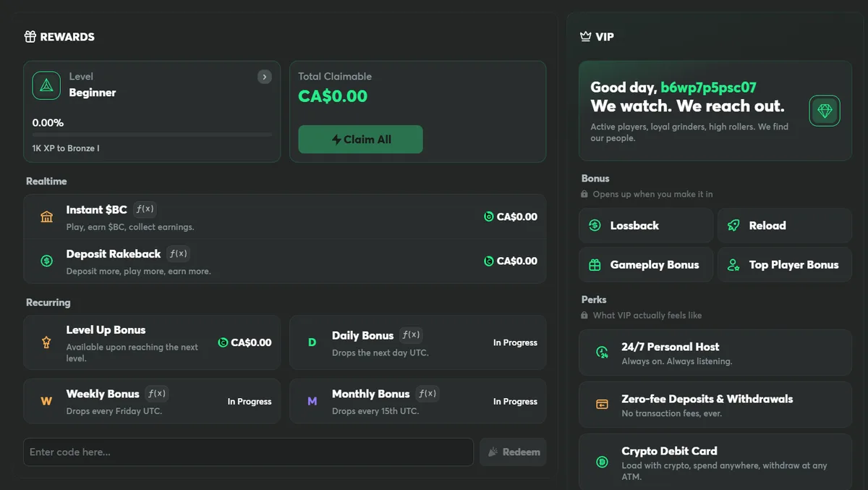The width and height of the screenshot is (868, 490).
Task: Click the Gameplay Bonus gift icon
Action: coord(595,265)
